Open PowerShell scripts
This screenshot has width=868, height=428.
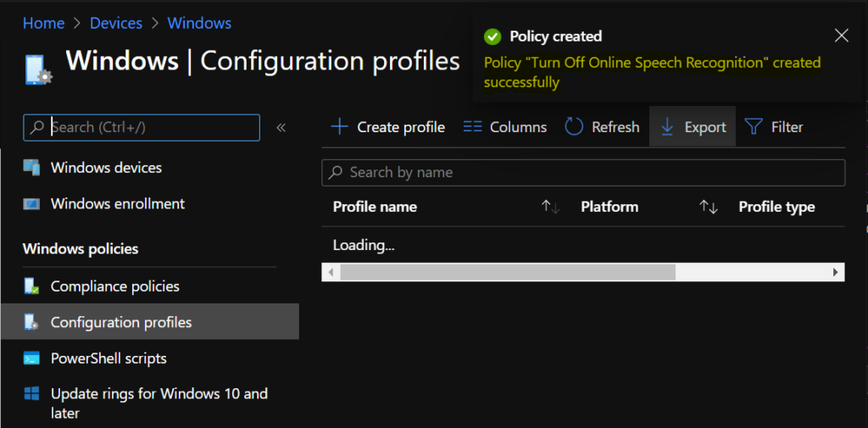point(108,359)
